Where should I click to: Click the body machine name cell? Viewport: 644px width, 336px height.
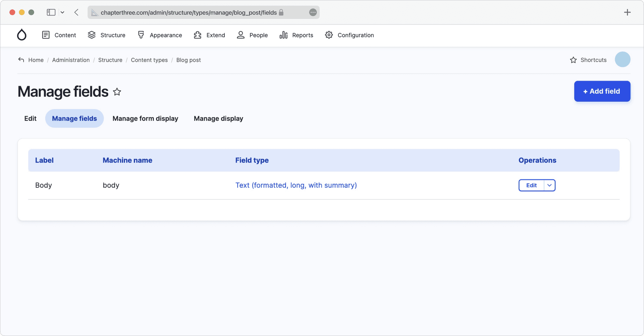pyautogui.click(x=111, y=185)
